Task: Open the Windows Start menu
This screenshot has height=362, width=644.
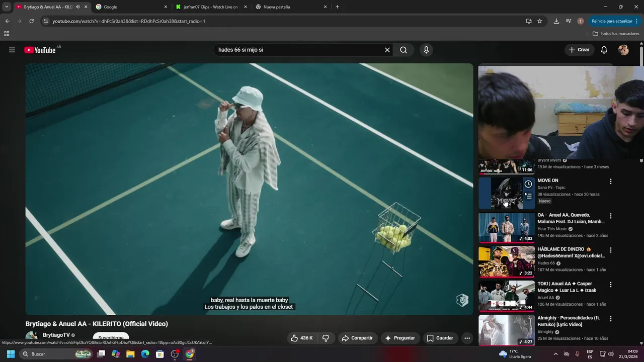Action: 11,354
